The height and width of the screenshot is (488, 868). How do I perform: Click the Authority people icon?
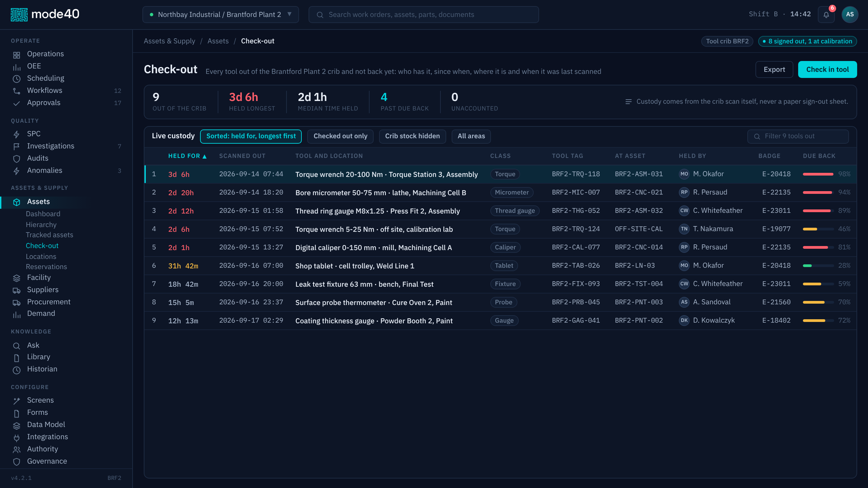pos(17,450)
